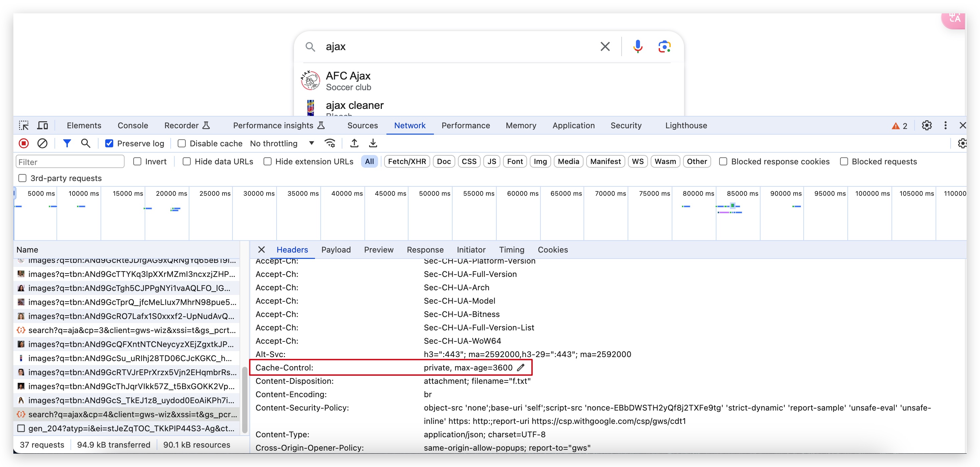Click the import HAR upload icon
The width and height of the screenshot is (980, 467).
pyautogui.click(x=354, y=144)
